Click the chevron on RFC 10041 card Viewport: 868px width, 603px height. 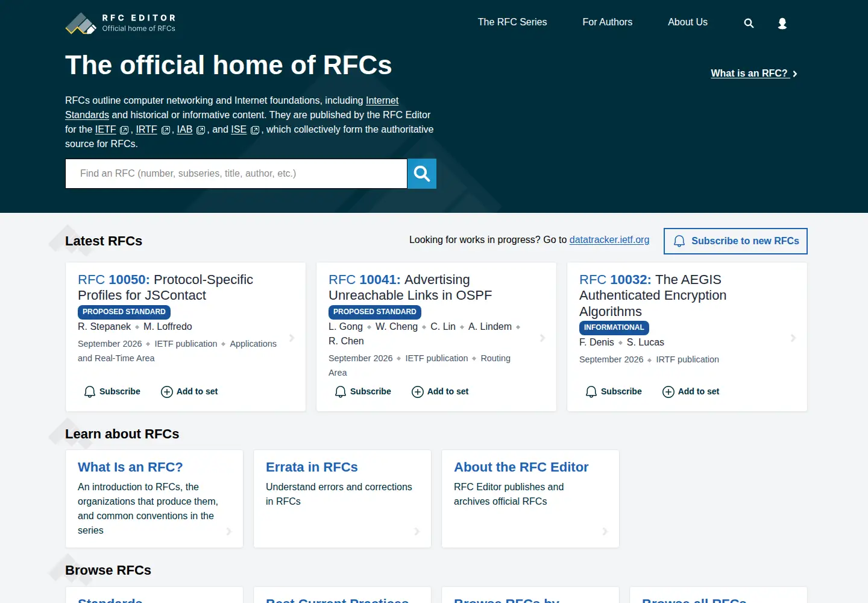point(542,338)
